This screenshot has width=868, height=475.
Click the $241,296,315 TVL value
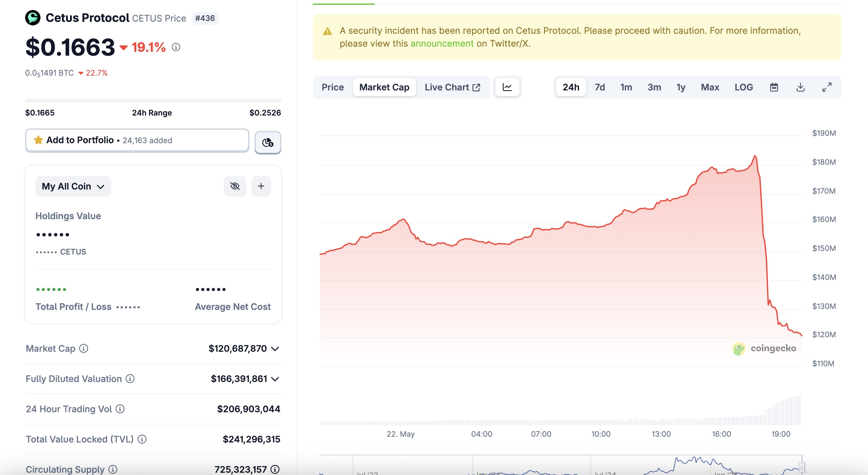click(x=251, y=439)
